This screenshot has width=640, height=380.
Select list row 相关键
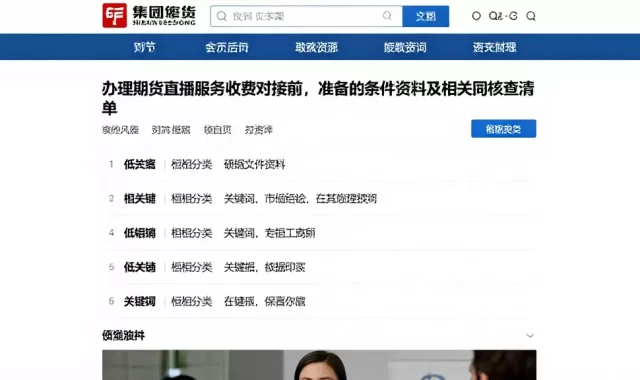pos(318,199)
